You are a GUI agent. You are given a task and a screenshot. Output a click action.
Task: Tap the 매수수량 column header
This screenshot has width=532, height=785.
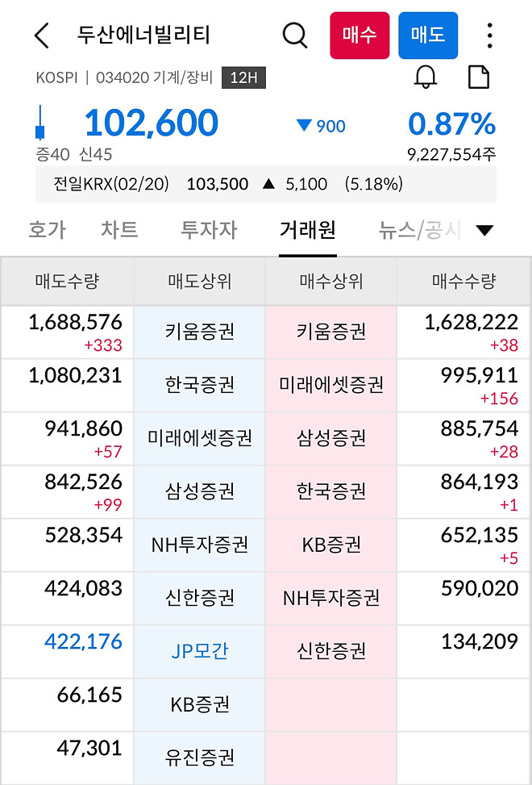464,282
